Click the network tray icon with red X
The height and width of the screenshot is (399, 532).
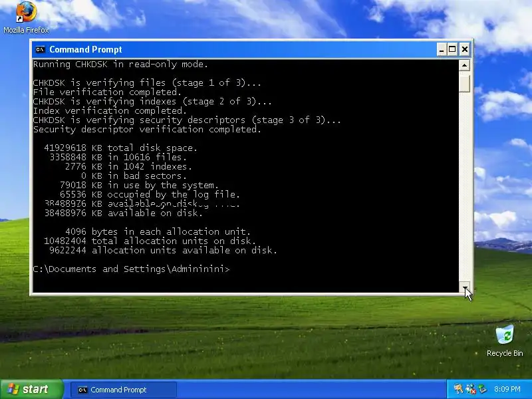[471, 389]
